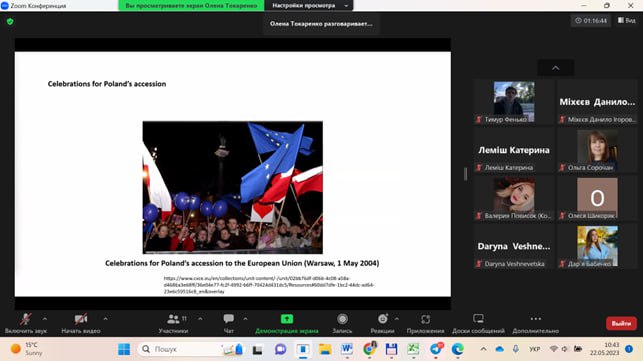
Task: Open the Настройки просмотра dropdown
Action: (x=309, y=5)
